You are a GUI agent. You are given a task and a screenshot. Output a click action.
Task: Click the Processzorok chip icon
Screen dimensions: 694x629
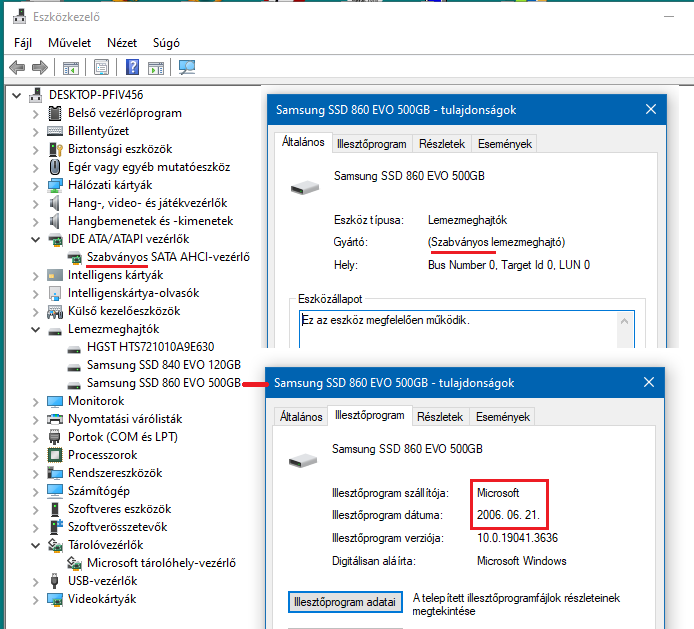click(55, 455)
